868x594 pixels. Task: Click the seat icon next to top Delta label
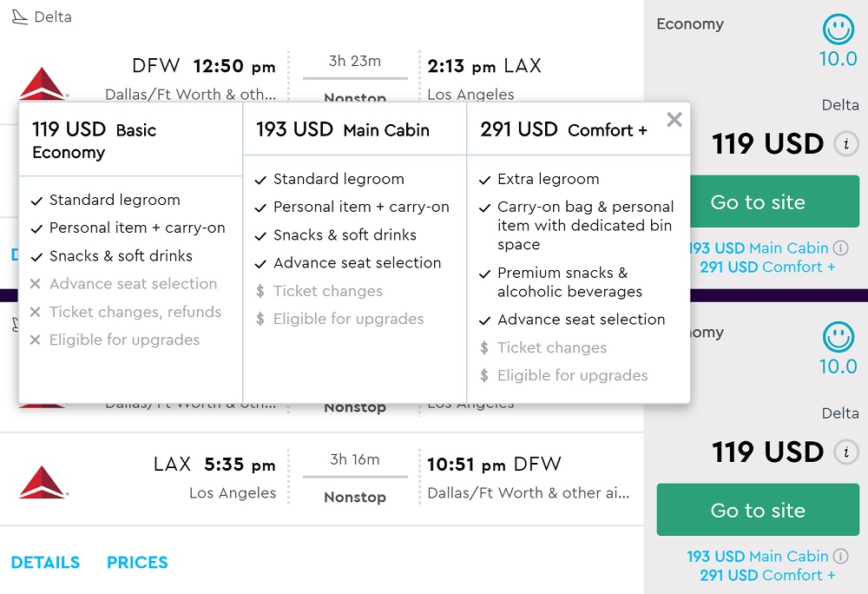(20, 17)
